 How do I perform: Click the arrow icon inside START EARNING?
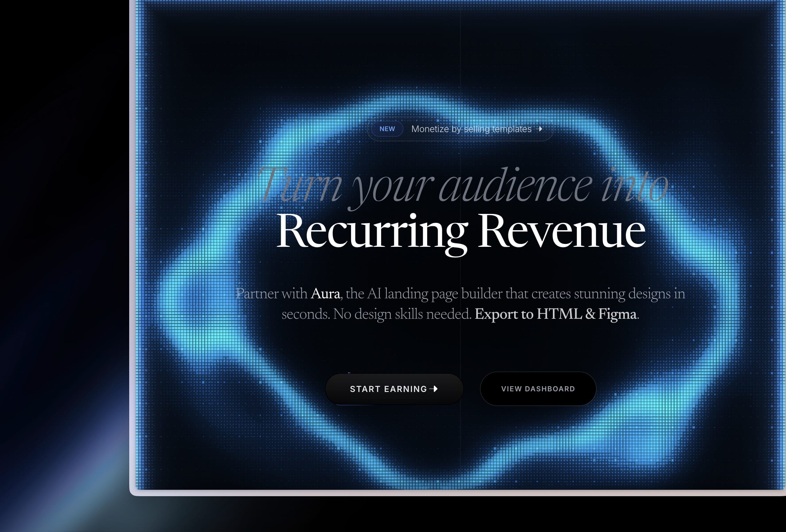coord(434,389)
